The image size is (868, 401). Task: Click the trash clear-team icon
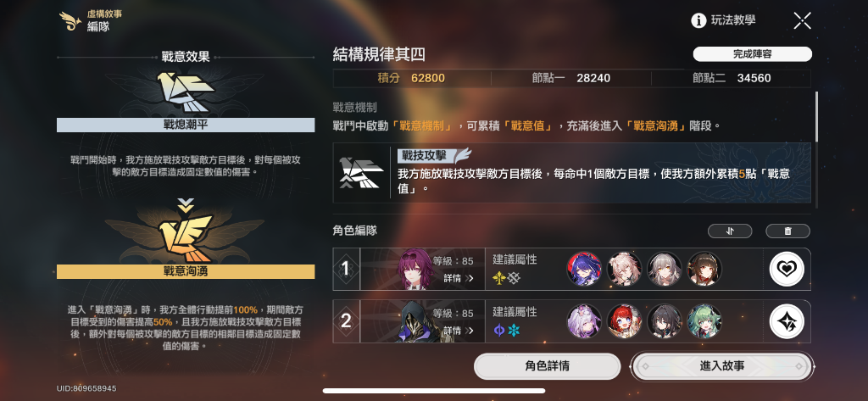(x=787, y=231)
